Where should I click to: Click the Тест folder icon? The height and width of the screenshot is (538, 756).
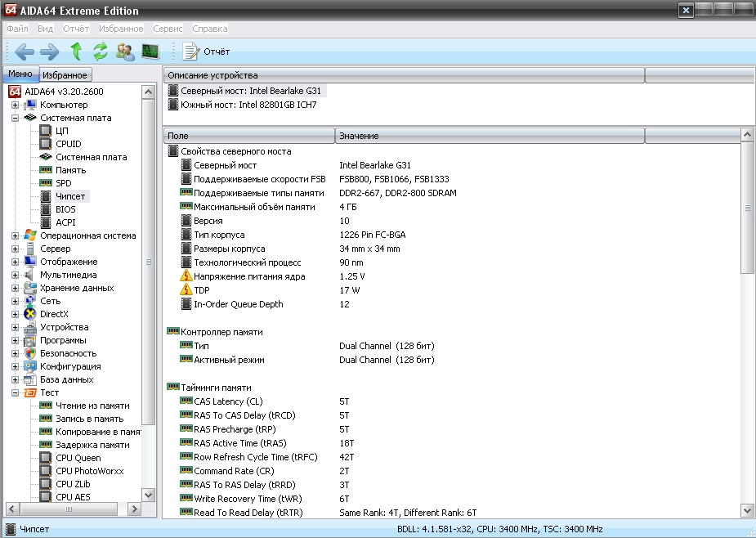click(30, 392)
